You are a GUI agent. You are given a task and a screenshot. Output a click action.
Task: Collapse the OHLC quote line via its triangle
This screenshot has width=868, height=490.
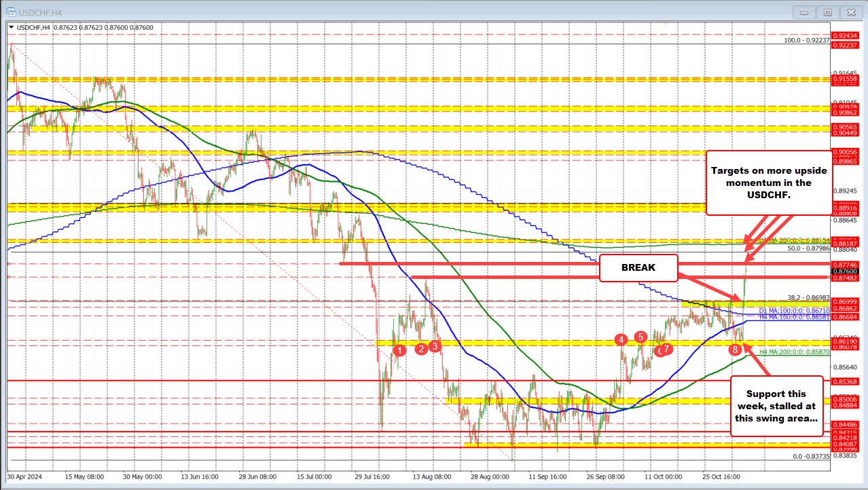click(11, 27)
